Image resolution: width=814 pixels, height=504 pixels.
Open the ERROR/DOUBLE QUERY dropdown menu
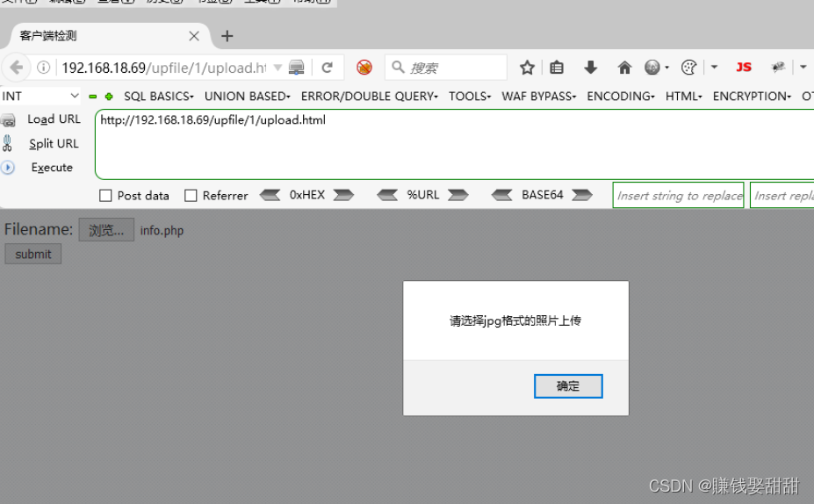(370, 97)
